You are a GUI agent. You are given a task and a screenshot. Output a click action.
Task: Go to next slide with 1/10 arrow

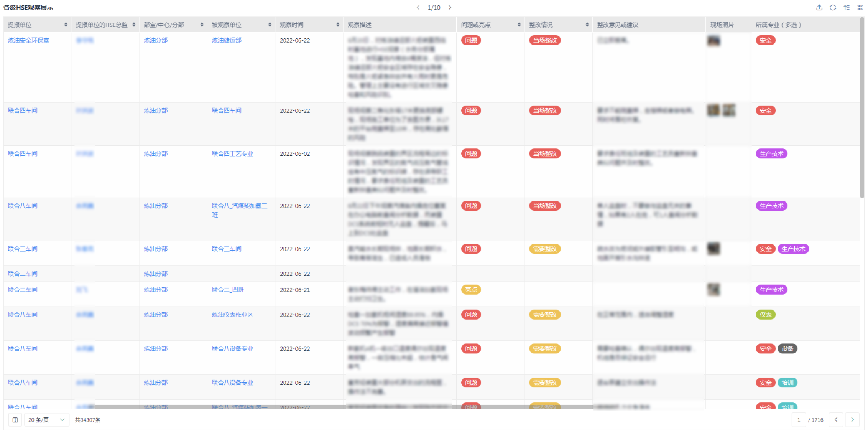tap(450, 8)
